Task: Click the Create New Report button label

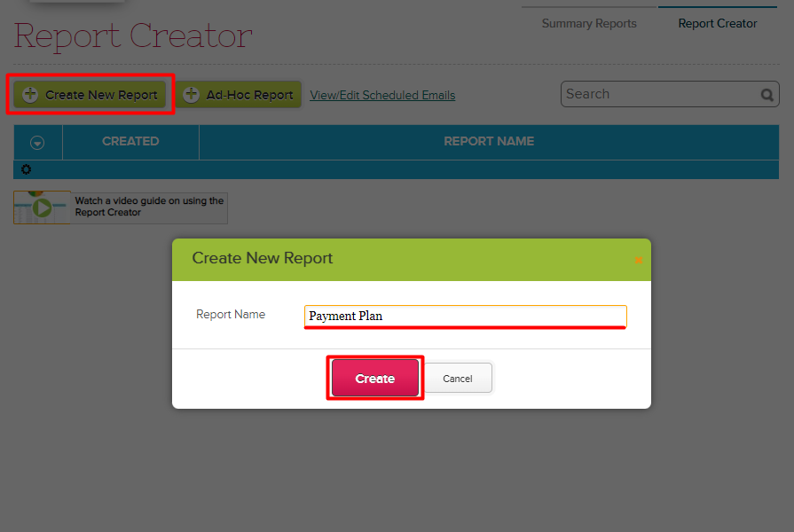Action: 101,95
